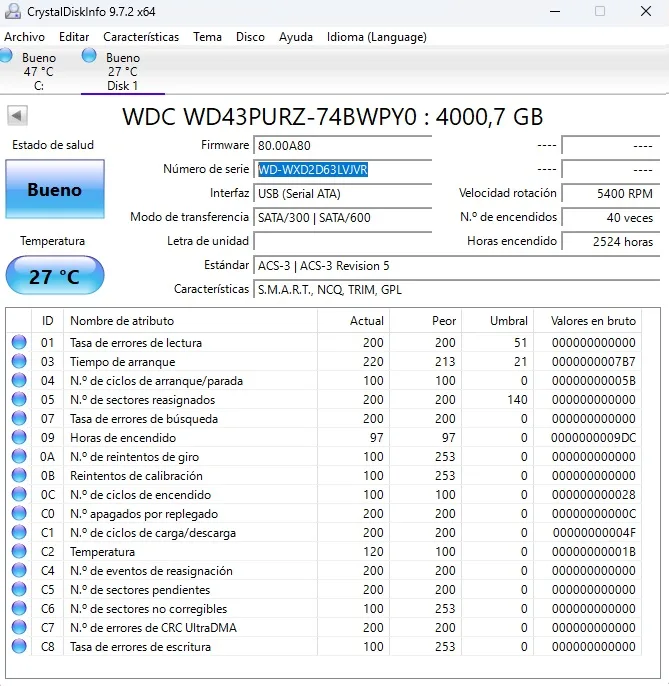The width and height of the screenshot is (669, 686).
Task: Click the previous disk arrow button
Action: pos(17,116)
